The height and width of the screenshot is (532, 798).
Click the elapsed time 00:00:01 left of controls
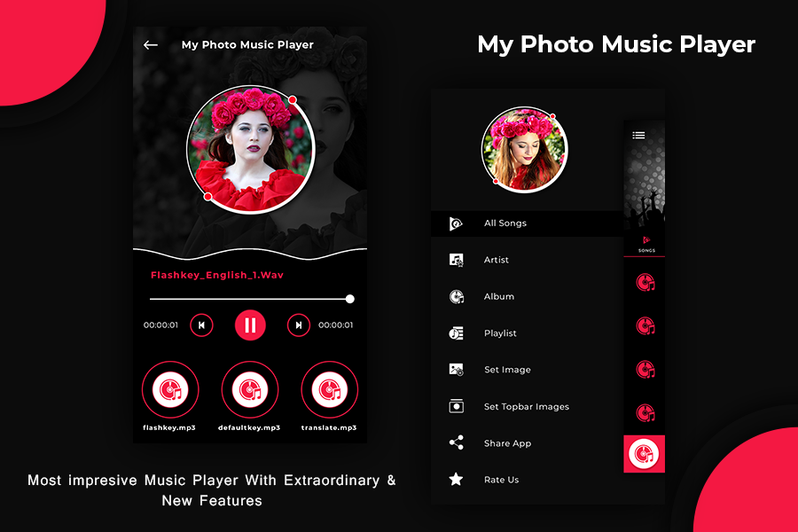(x=160, y=325)
